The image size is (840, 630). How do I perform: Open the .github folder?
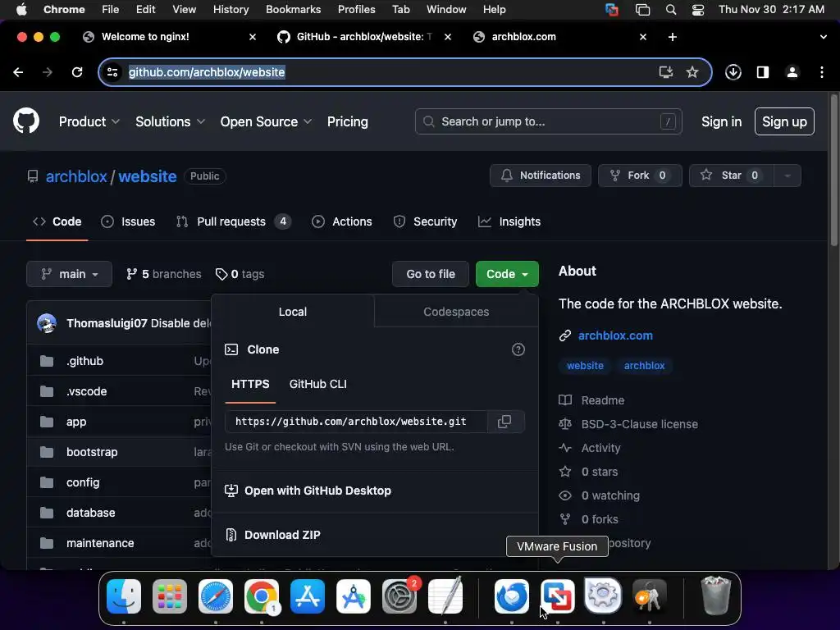(x=84, y=361)
